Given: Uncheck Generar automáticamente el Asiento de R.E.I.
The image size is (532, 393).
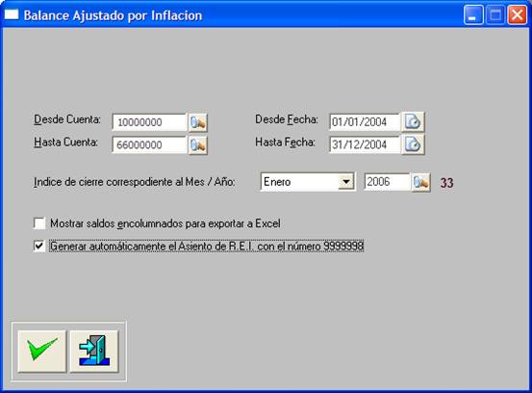Looking at the screenshot, I should [x=39, y=246].
